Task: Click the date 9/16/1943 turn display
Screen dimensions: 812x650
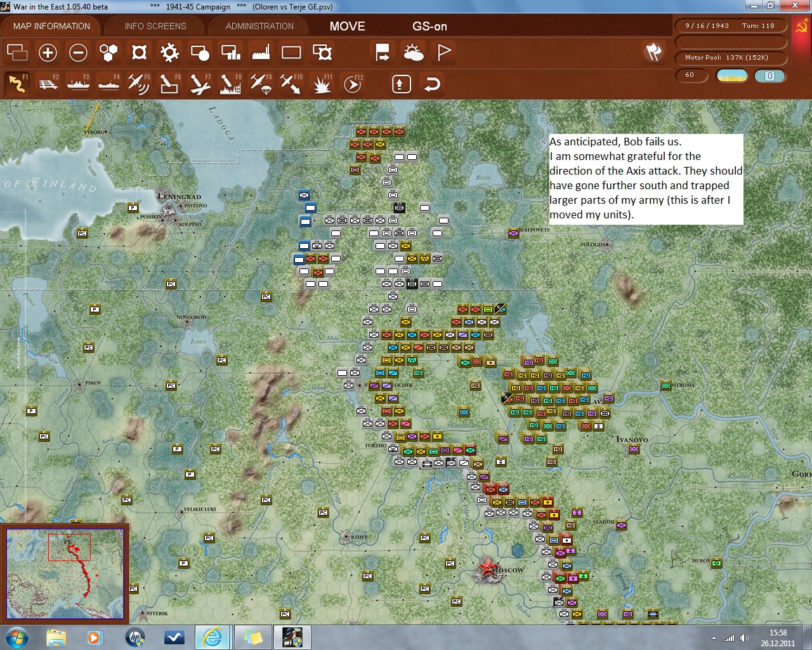Action: coord(731,25)
